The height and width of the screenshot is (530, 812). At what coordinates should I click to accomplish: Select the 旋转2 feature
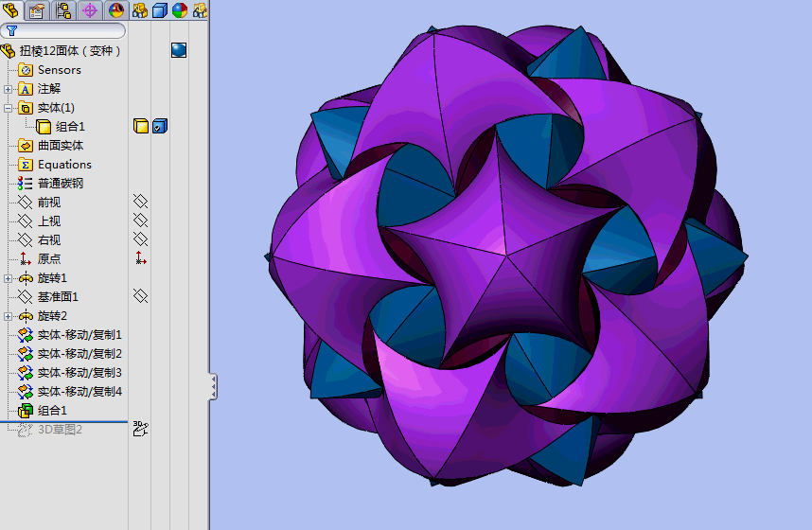(x=52, y=316)
